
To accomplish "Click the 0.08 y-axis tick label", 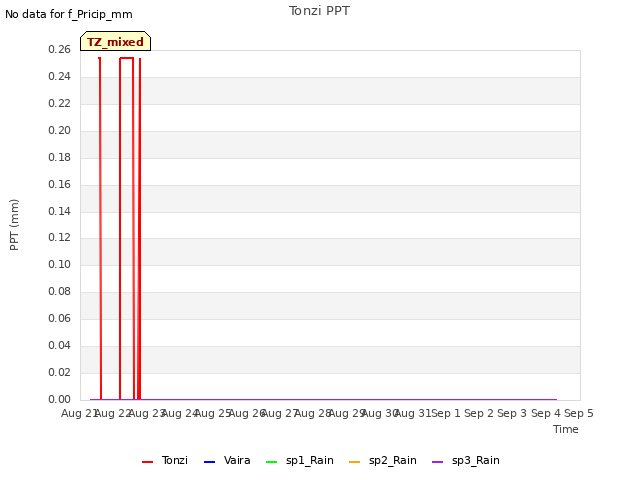I will pos(59,291).
